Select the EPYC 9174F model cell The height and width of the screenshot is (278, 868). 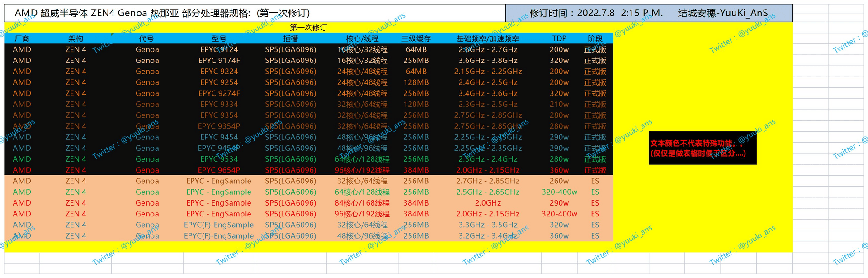(219, 60)
